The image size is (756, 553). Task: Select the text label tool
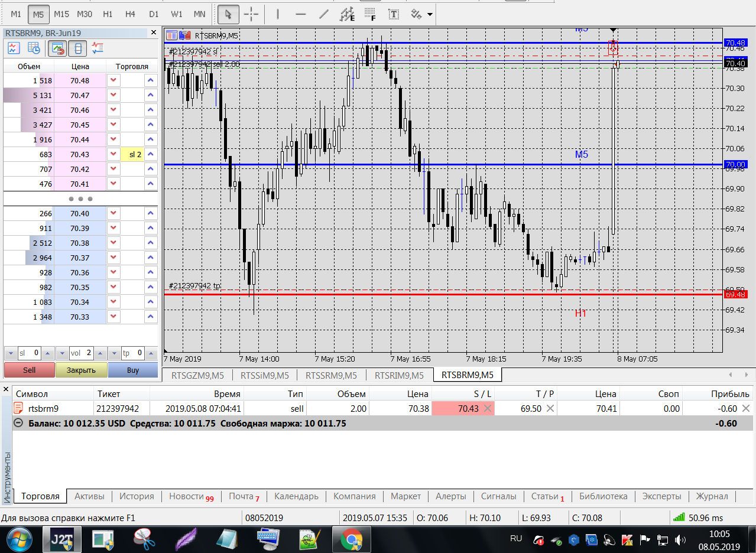pos(393,14)
